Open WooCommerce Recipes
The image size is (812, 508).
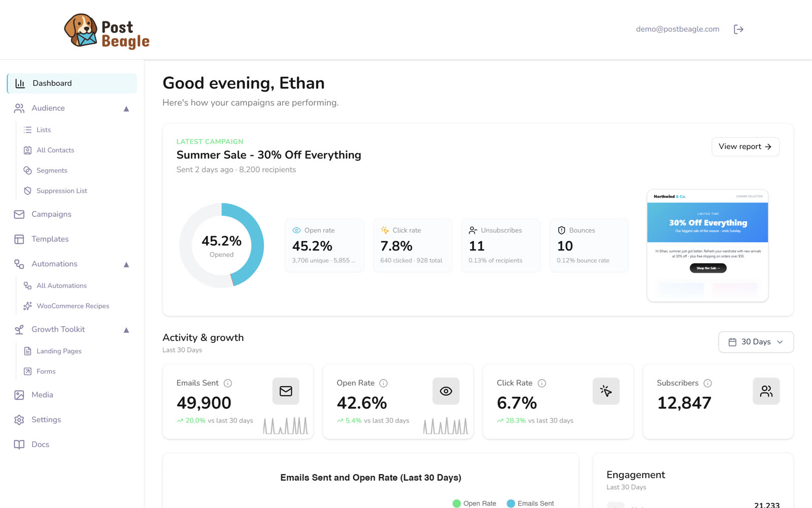coord(73,306)
